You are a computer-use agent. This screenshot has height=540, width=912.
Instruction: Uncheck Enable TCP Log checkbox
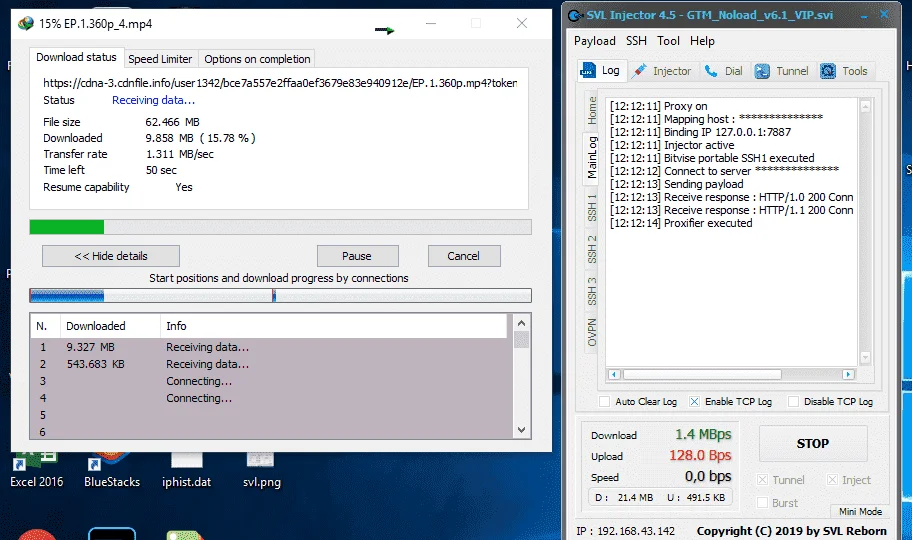(x=694, y=402)
